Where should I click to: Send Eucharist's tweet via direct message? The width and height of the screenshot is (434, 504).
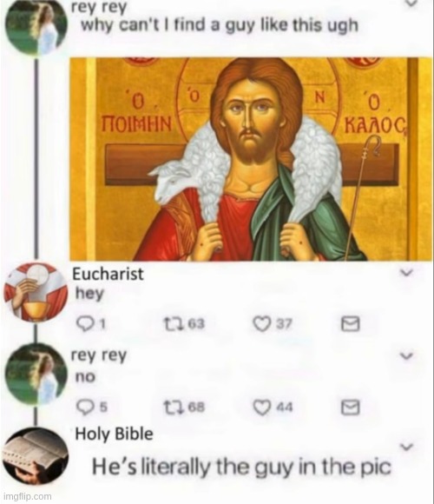[350, 323]
